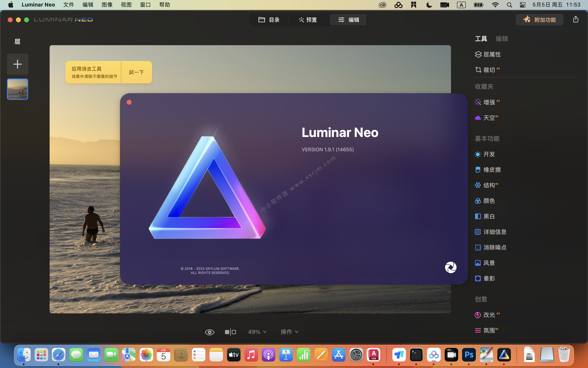
Task: Switch to the 编辑 edit tab in toolbar
Action: pos(348,20)
